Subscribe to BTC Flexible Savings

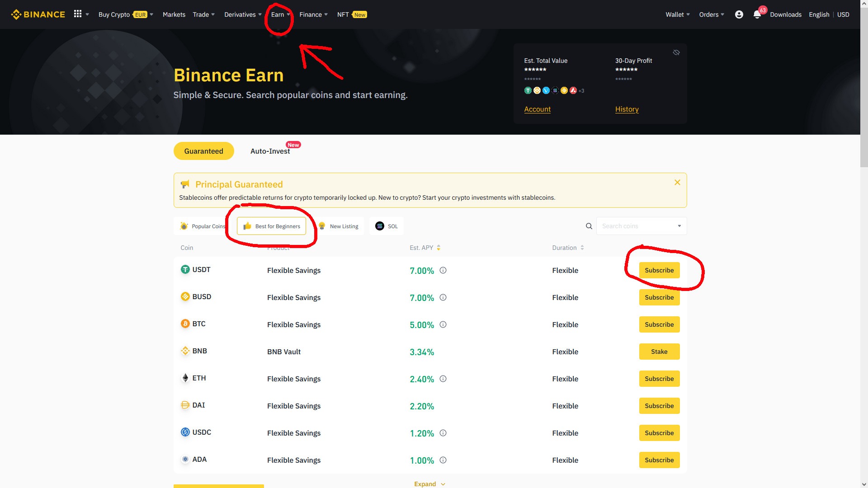[659, 324]
